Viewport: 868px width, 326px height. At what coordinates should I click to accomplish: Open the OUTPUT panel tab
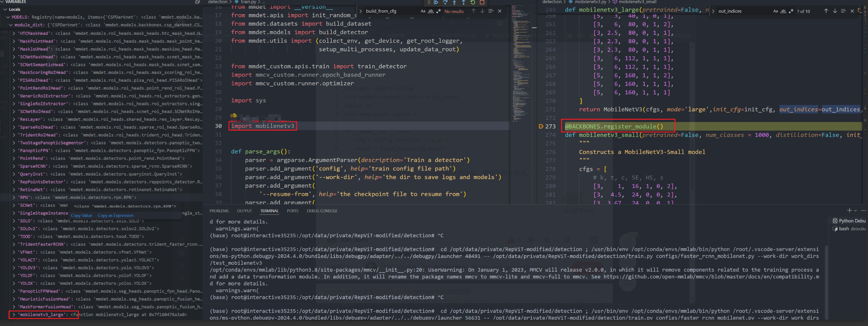click(x=244, y=211)
